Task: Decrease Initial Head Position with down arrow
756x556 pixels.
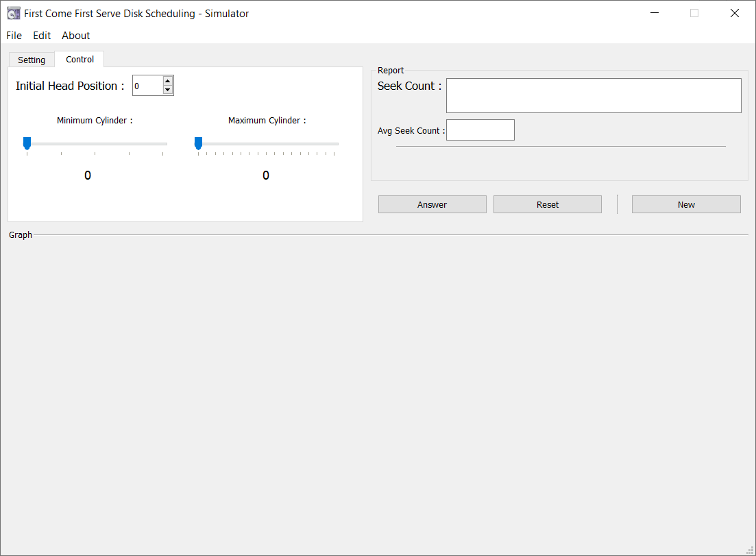Action: click(168, 90)
